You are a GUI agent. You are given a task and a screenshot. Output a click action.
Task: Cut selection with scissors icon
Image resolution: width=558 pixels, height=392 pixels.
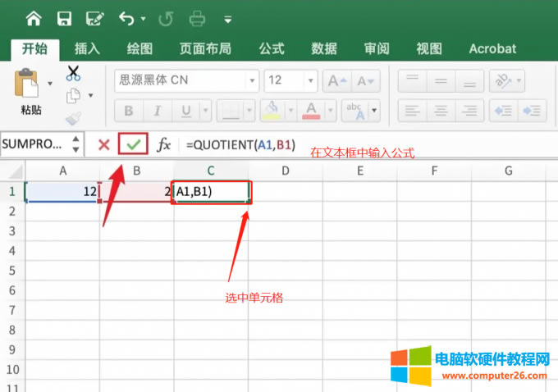click(73, 74)
